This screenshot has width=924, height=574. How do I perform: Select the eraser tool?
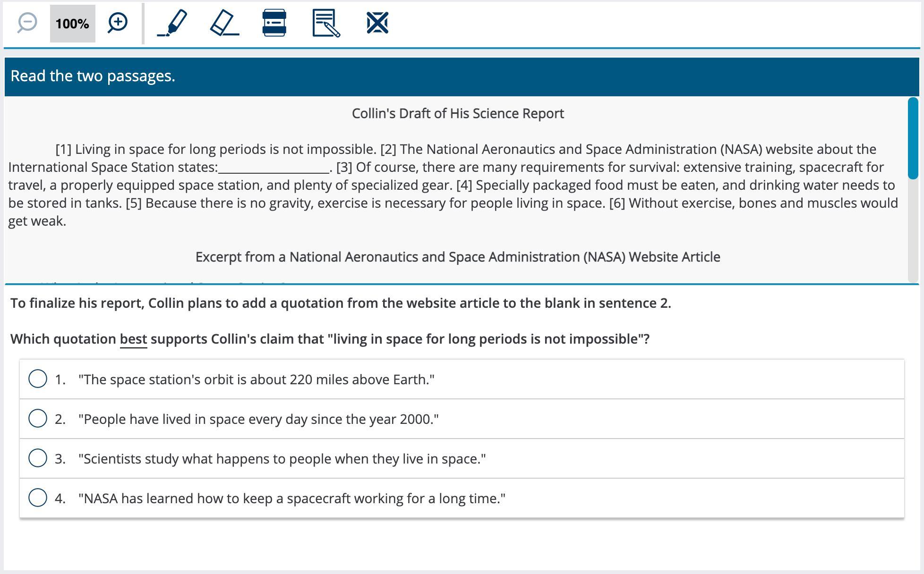(224, 23)
